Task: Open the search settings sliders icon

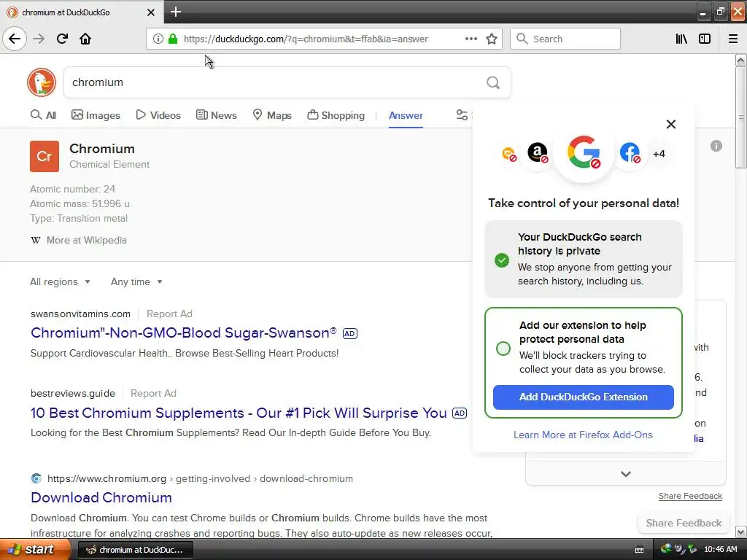Action: click(x=462, y=115)
